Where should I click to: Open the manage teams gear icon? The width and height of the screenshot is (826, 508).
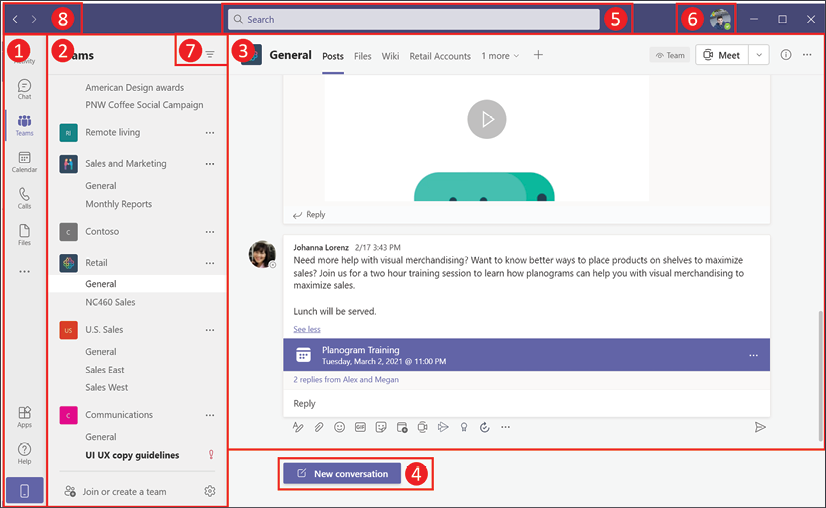tap(210, 491)
